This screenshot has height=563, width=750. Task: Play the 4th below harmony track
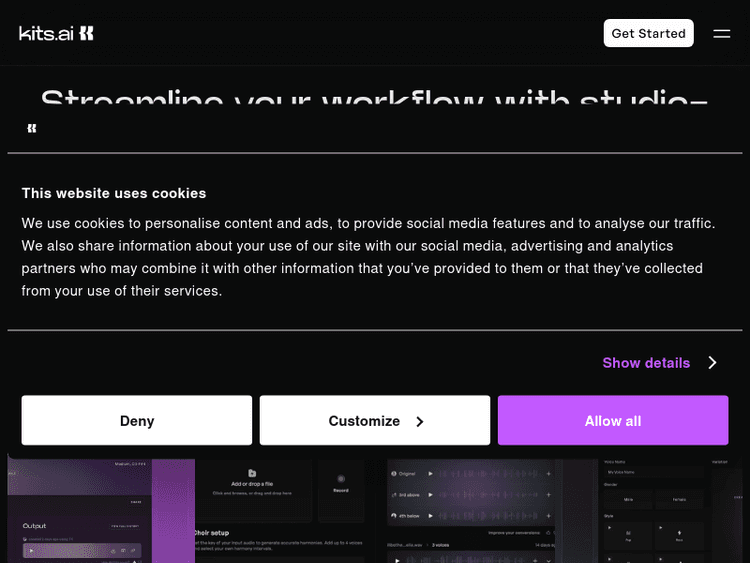pos(430,516)
